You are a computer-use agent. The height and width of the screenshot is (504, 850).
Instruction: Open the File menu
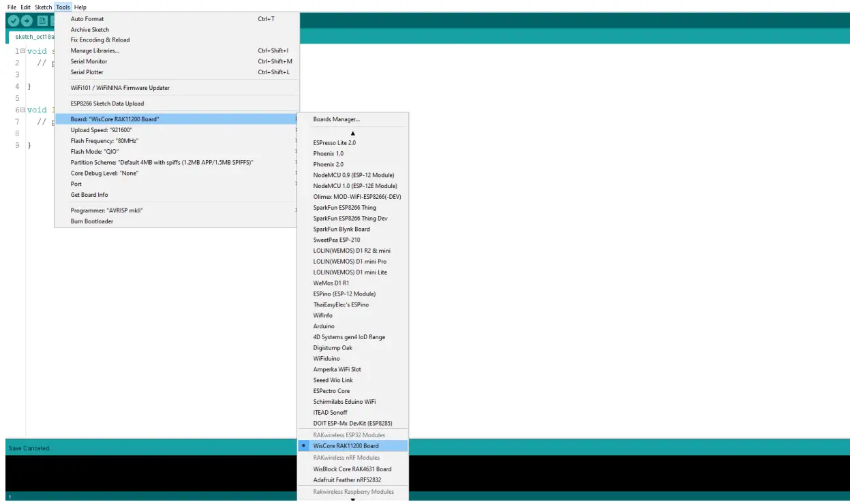pos(12,7)
